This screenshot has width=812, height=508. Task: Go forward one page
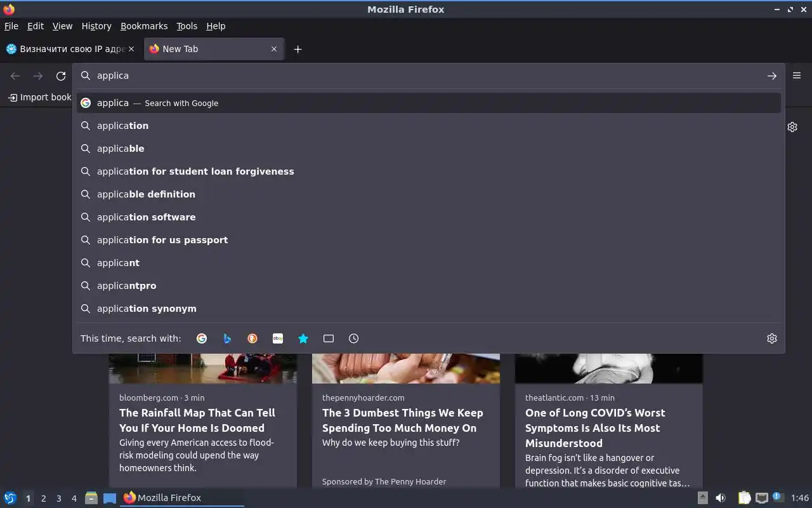(38, 76)
